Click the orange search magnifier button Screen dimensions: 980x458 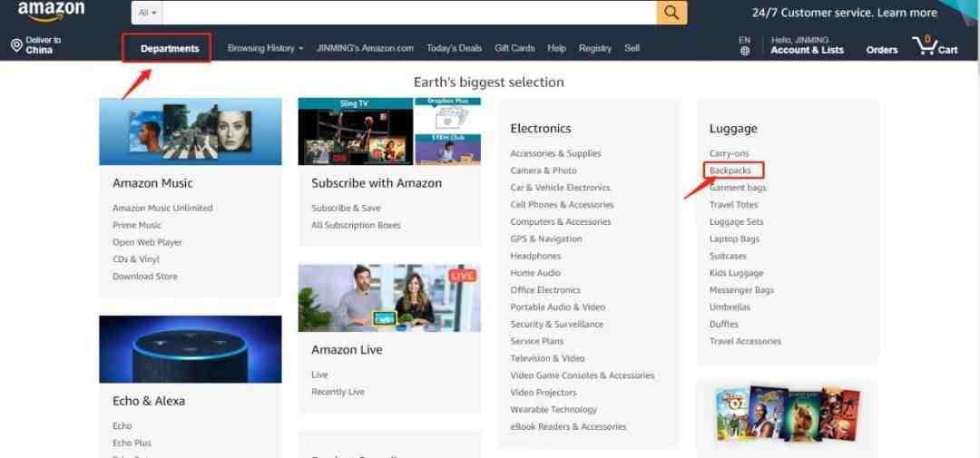tap(671, 13)
